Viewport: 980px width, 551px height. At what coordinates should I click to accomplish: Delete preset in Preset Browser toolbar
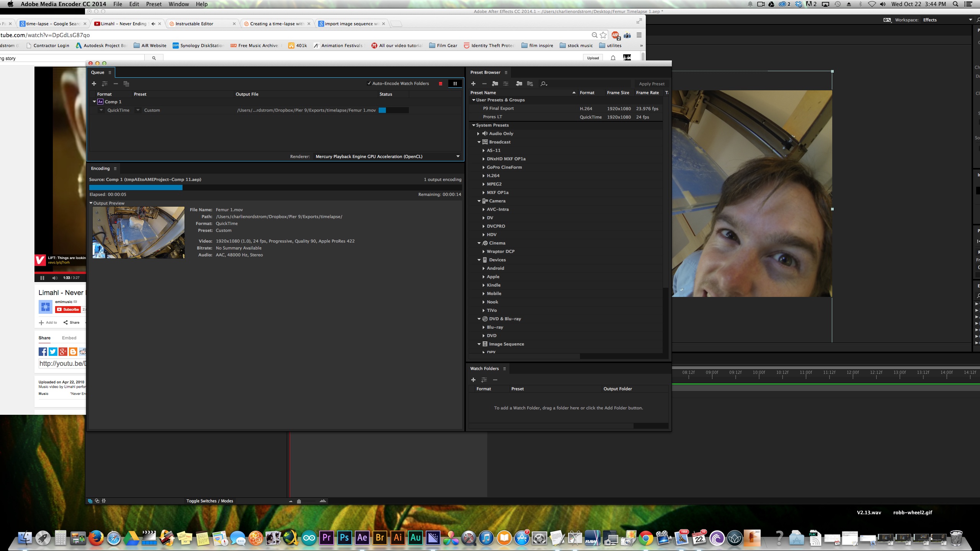click(484, 83)
